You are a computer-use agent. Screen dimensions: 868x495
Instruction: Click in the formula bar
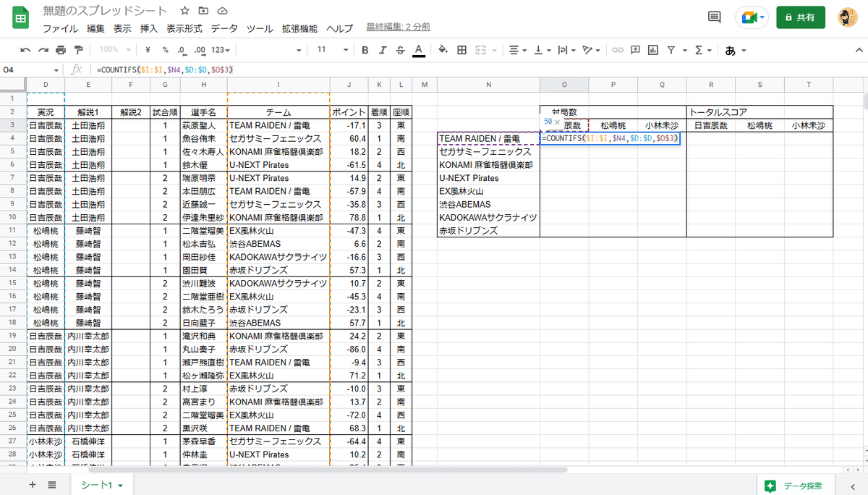477,69
